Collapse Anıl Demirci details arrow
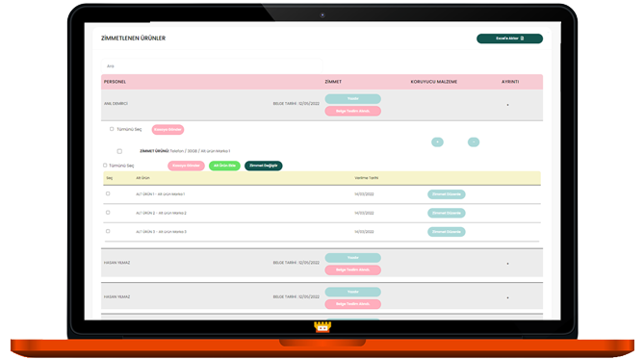This screenshot has width=644, height=359. click(x=507, y=105)
